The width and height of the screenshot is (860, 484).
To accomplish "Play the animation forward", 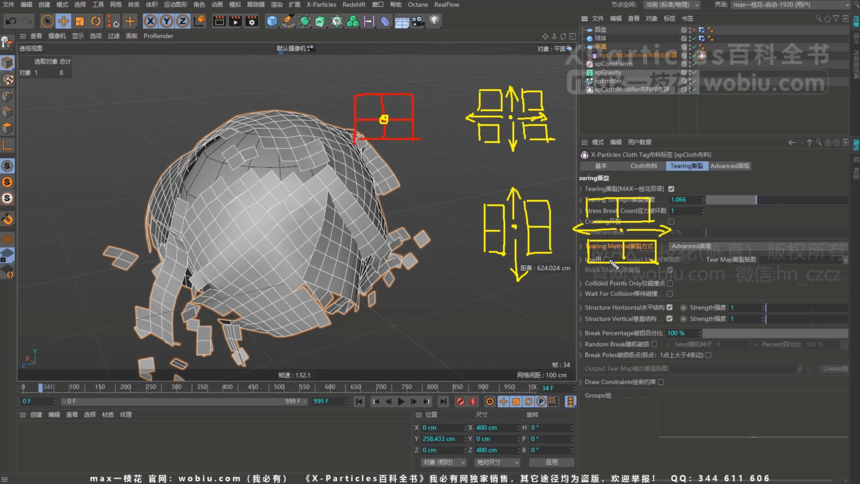I will [401, 402].
